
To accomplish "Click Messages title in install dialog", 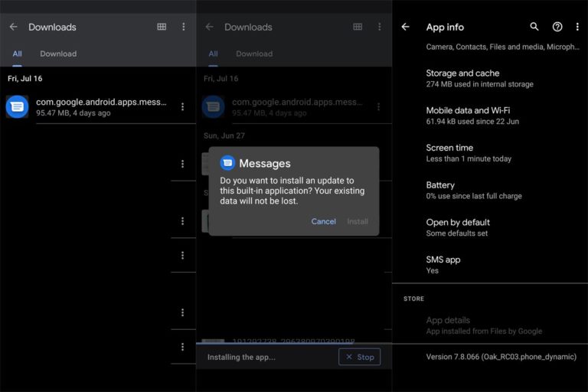I will pos(265,163).
